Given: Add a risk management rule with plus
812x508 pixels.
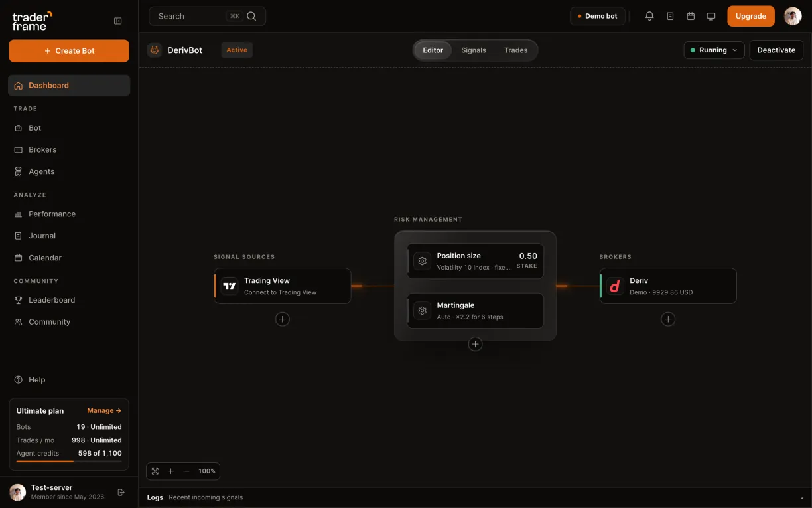Looking at the screenshot, I should coord(475,344).
